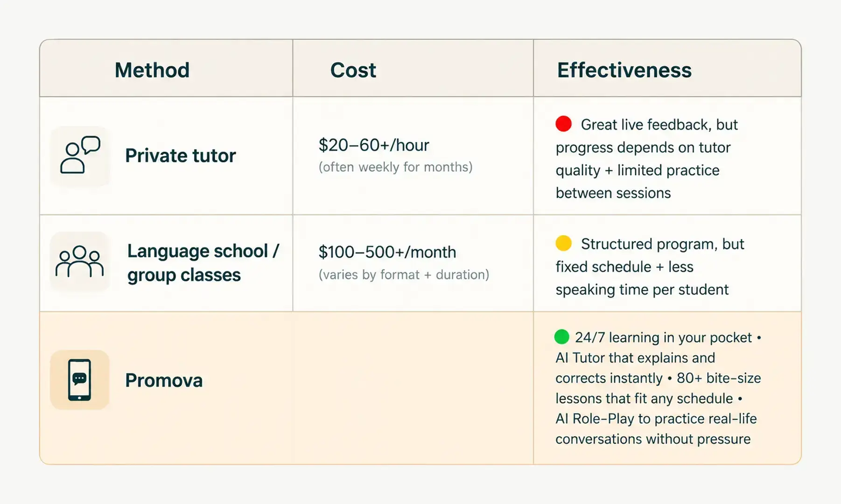The width and height of the screenshot is (841, 504).
Task: Click the $100–500+/month price text
Action: tap(387, 252)
